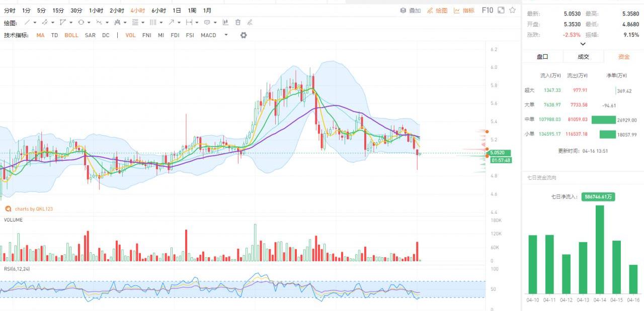Click the pencil edit icon in drawing toolbar

click(250, 23)
